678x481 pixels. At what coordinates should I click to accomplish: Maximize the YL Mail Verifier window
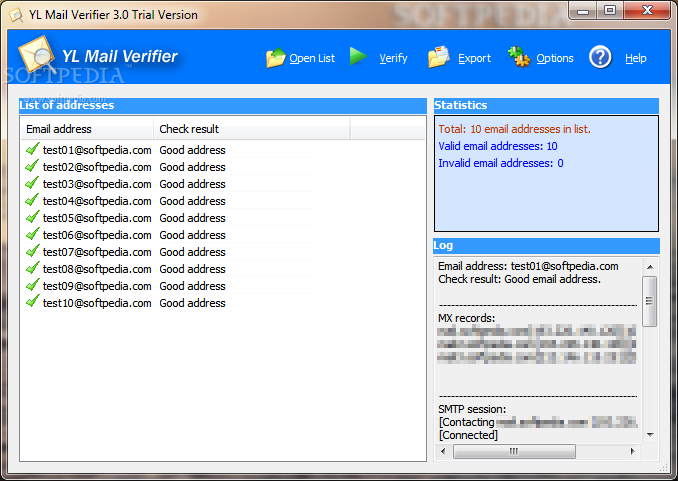click(x=610, y=10)
